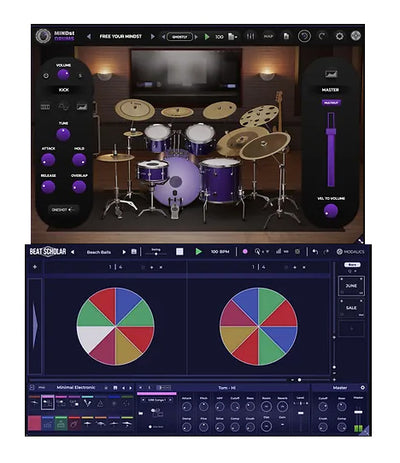Select the SALE pattern slot
Screen dimensions: 400x463
tap(351, 308)
